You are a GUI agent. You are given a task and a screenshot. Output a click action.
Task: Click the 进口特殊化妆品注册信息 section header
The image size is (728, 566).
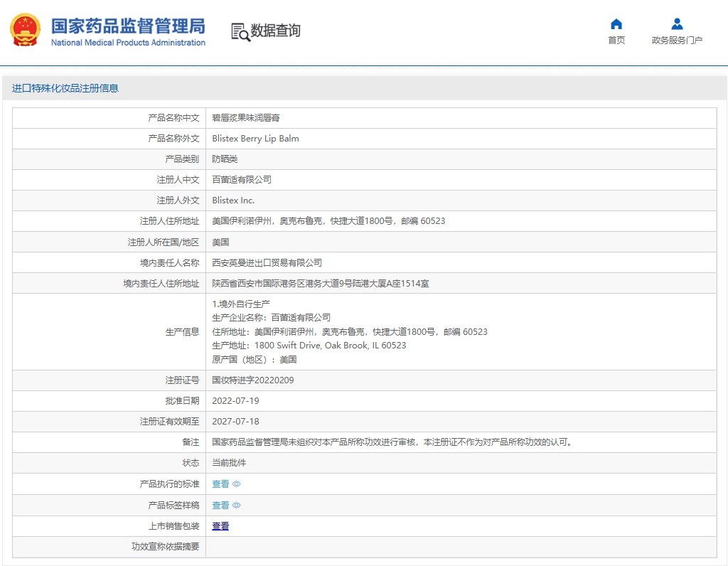tap(65, 88)
